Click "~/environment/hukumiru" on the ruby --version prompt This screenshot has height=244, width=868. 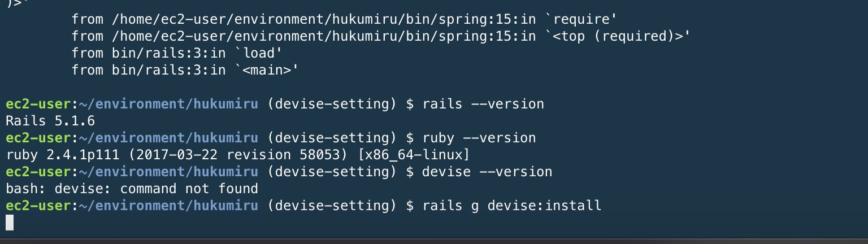coord(168,138)
